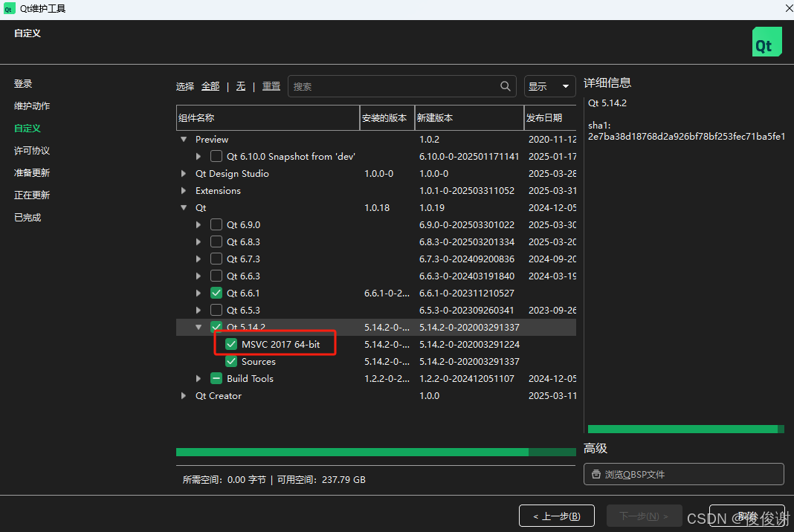The image size is (794, 532).
Task: Uncheck the MSVC 2017 64-bit checkbox
Action: tap(230, 344)
